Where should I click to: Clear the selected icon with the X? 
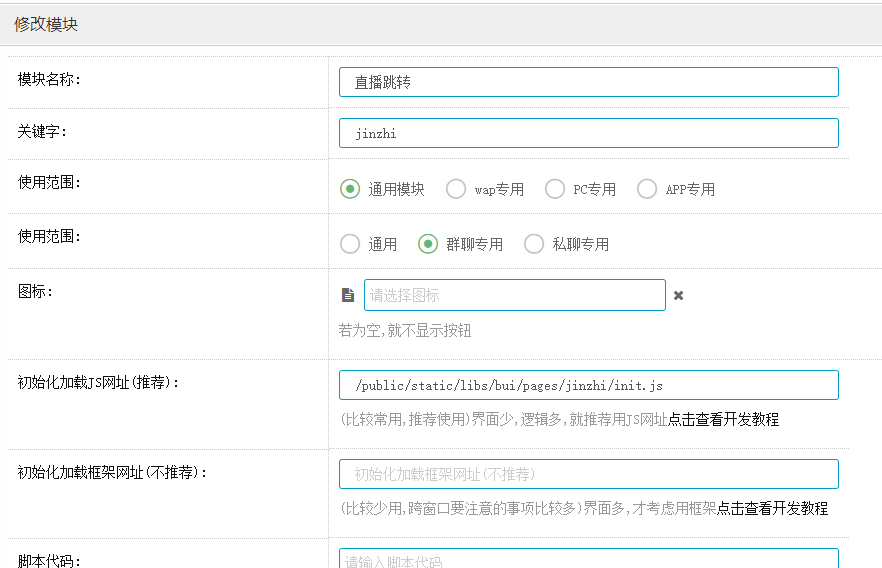678,296
